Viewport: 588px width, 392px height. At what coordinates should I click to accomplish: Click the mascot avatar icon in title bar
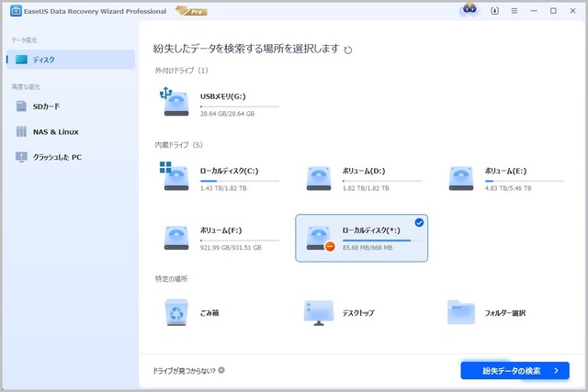click(469, 9)
